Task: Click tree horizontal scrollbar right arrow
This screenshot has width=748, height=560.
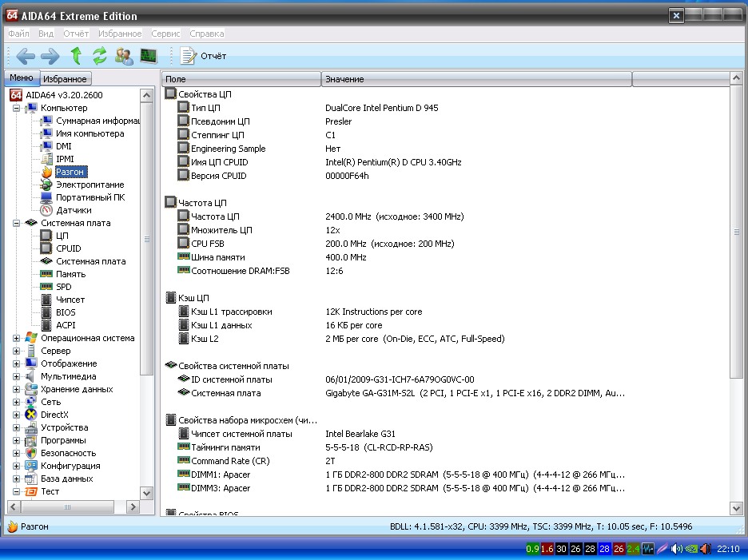Action: (x=133, y=506)
